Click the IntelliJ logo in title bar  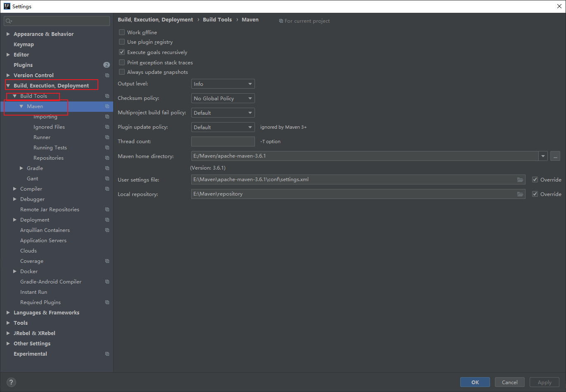[x=7, y=6]
